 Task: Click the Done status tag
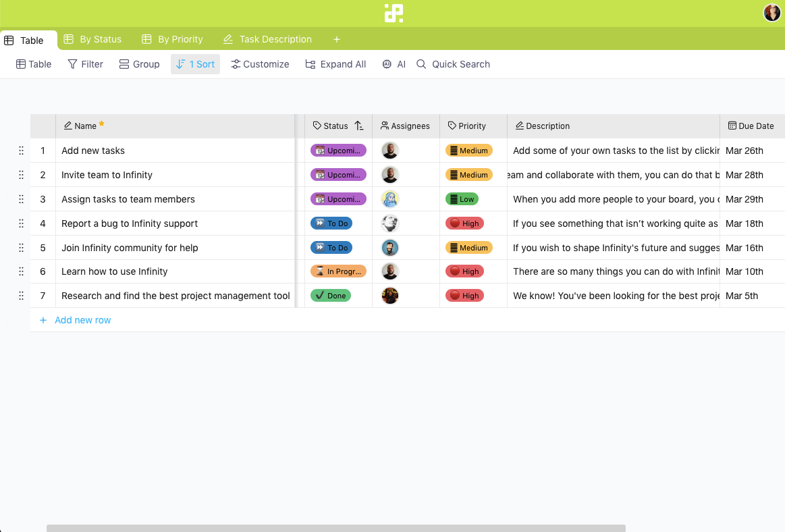coord(331,296)
